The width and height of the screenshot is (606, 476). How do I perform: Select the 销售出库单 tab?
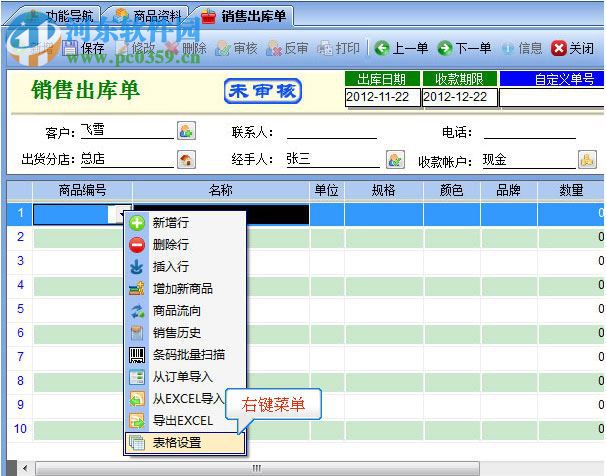pos(244,16)
